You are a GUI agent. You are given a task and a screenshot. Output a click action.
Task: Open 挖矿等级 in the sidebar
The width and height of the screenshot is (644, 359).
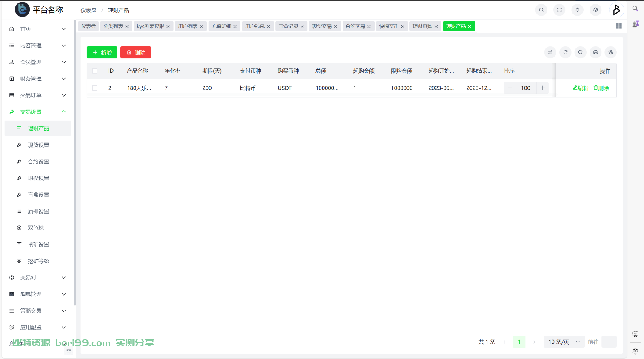pos(38,261)
